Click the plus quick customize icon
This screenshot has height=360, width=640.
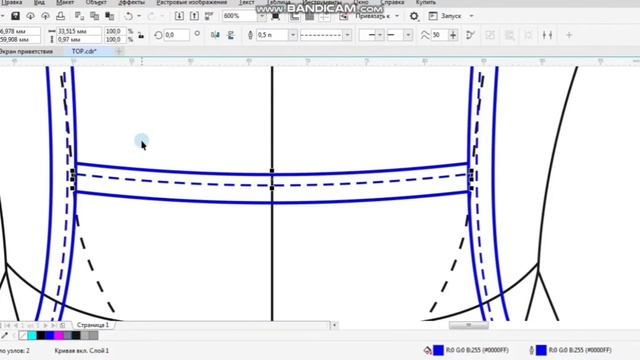click(569, 35)
